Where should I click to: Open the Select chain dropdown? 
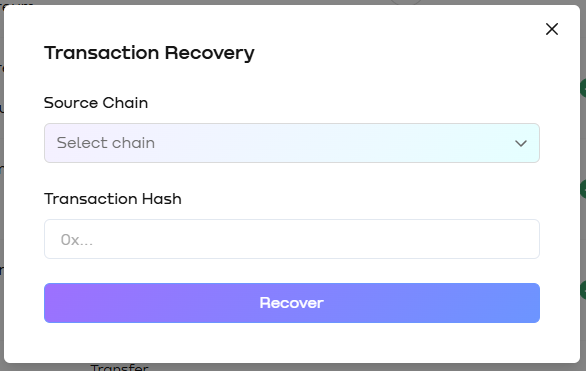(x=292, y=143)
